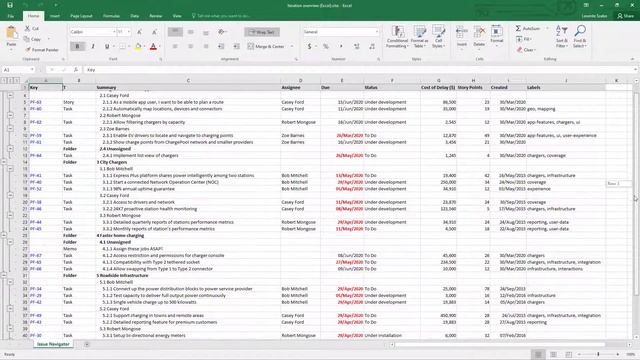Switch to Normal view in status bar

point(538,354)
